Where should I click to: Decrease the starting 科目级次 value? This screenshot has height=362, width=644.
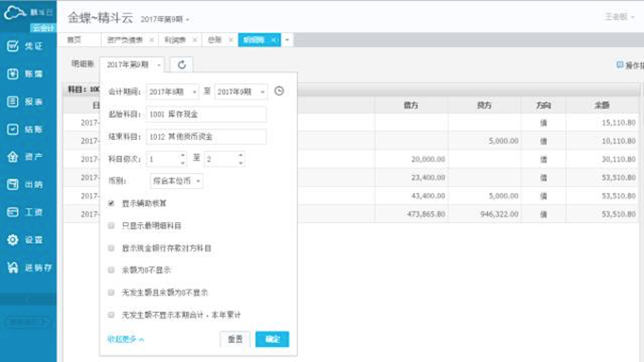tap(183, 163)
